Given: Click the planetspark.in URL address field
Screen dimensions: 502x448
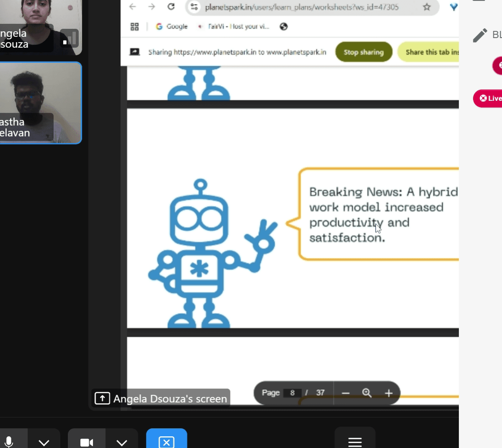Looking at the screenshot, I should click(302, 7).
